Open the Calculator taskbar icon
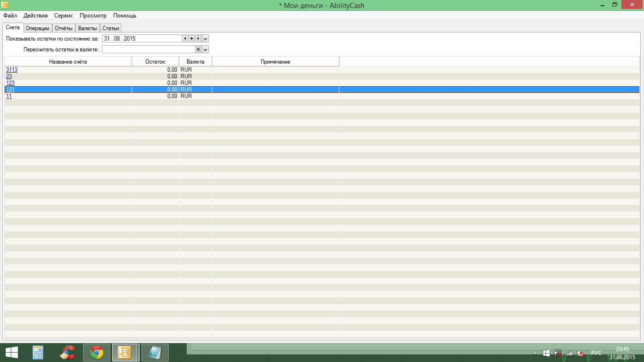Screen dimensions: 644x362 pos(38,353)
